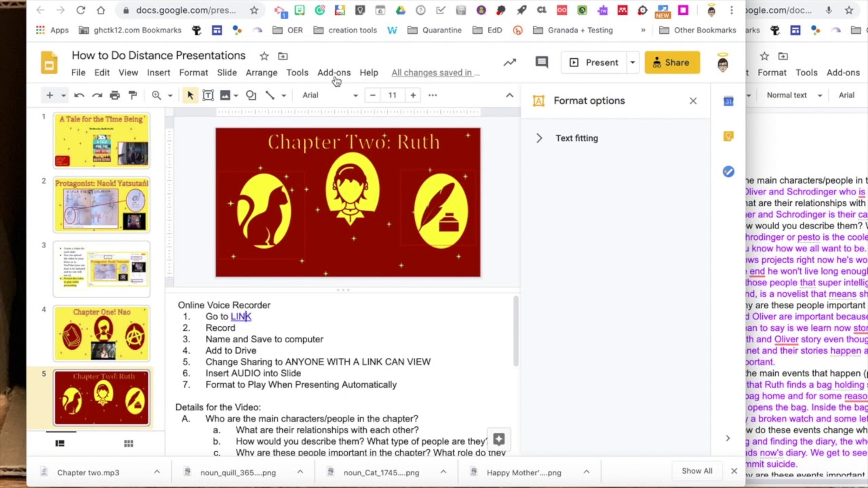Increase font size with plus button
Viewport: 868px width, 488px height.
click(x=412, y=96)
